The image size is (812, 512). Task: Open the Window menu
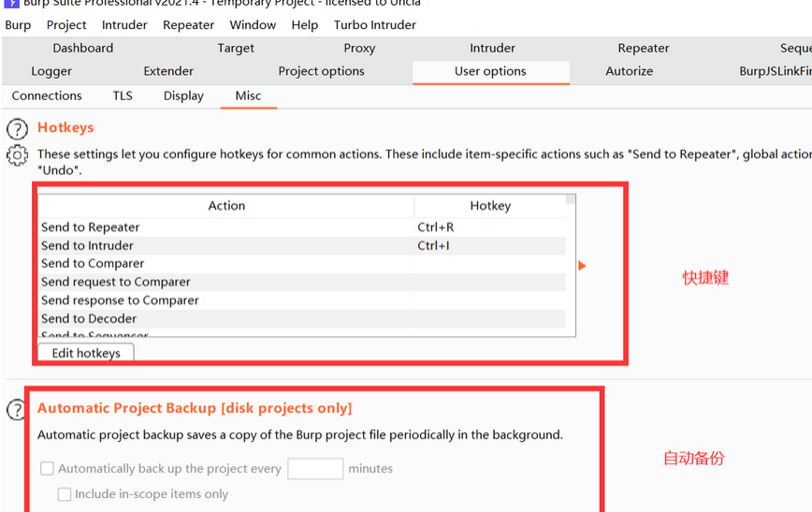[x=253, y=25]
